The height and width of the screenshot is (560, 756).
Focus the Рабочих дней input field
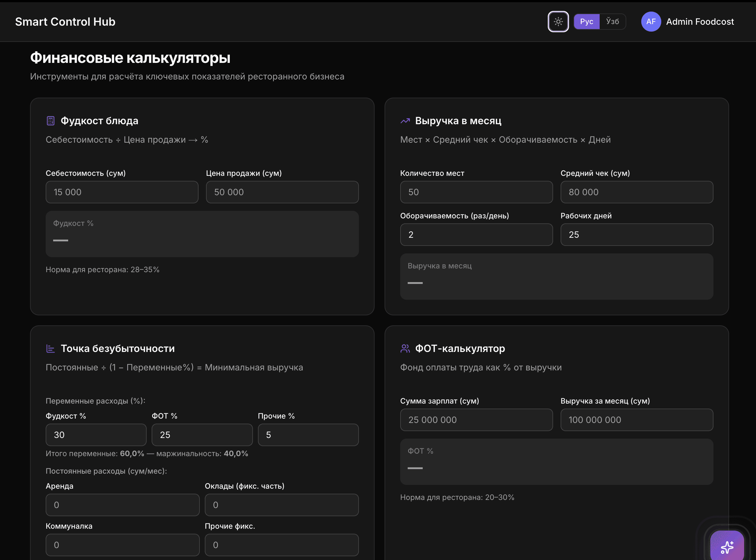point(637,235)
